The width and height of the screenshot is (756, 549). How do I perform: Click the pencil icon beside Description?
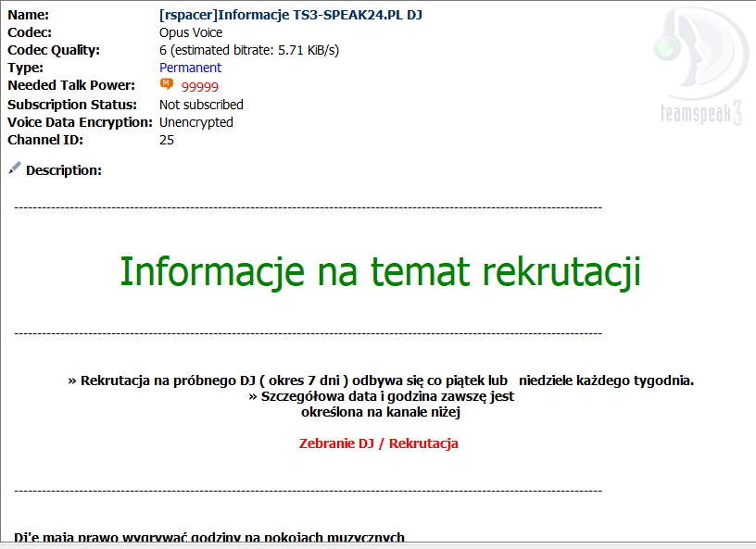(14, 168)
